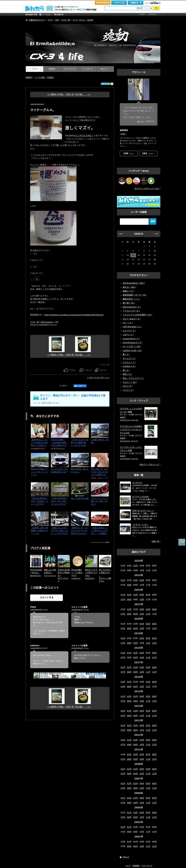Viewport: 186px width, 868px height.
Task: Click the いいね thumbs-up icon below article
Action: point(66,370)
